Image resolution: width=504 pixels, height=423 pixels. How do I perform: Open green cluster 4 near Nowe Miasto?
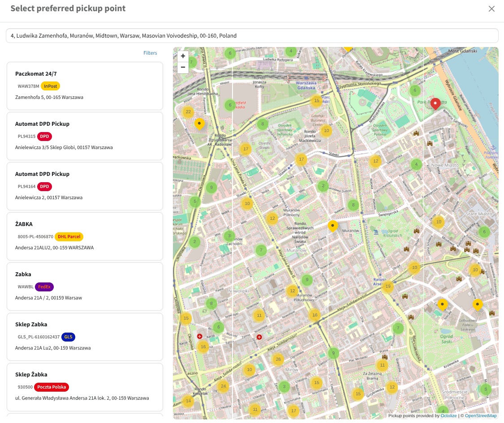pyautogui.click(x=416, y=164)
